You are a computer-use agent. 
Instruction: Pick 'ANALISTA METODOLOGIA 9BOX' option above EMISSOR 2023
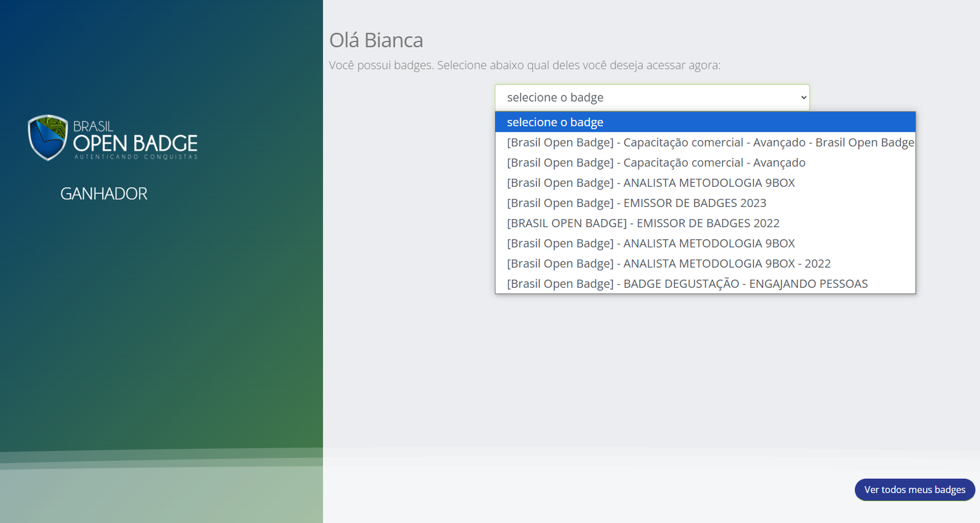[705, 182]
